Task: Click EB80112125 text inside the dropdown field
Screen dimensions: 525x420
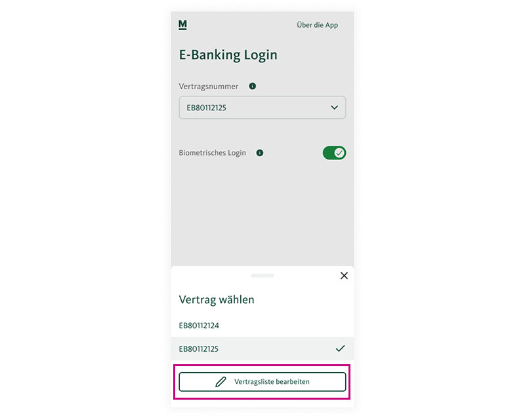Action: [206, 108]
